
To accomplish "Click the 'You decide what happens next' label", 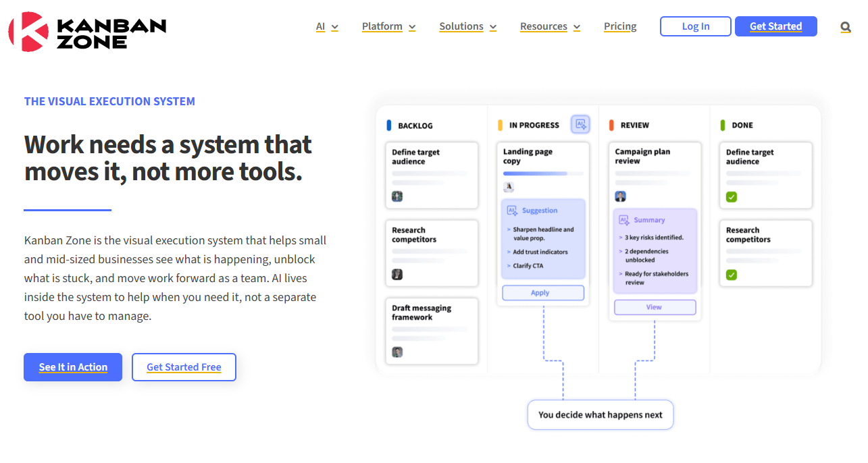I will pos(601,415).
